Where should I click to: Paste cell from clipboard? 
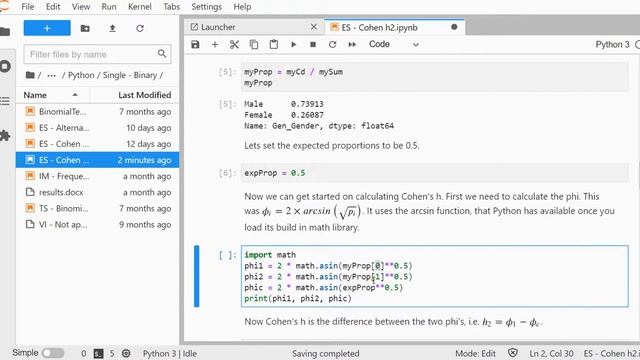pos(273,44)
